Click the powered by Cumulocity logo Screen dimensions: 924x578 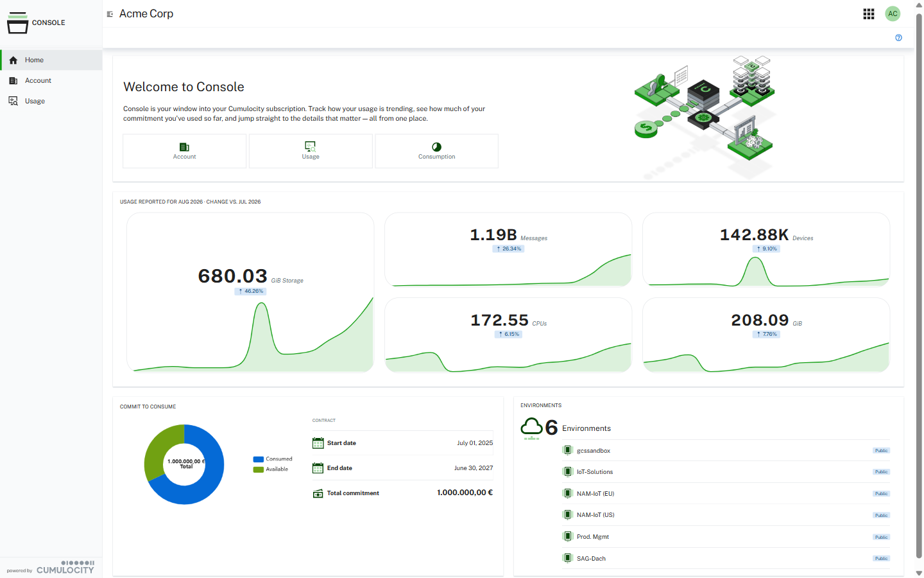(51, 567)
